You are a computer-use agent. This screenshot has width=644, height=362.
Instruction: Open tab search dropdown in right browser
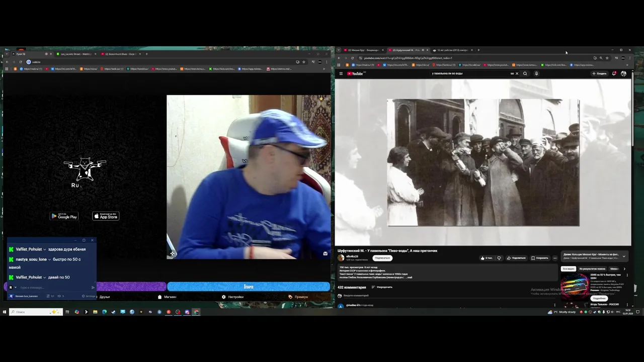click(x=339, y=50)
